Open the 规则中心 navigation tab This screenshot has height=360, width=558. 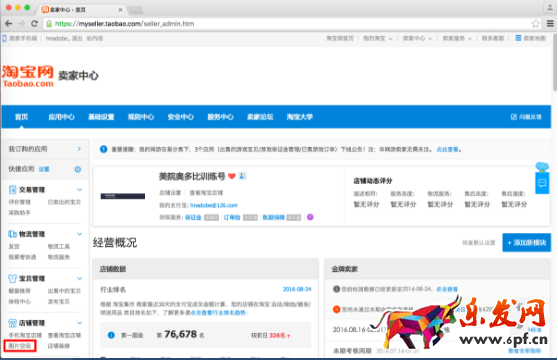[141, 117]
